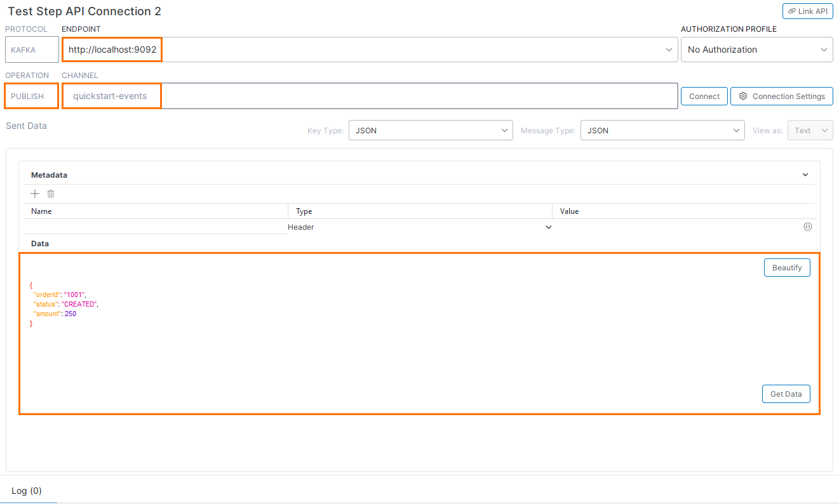Image resolution: width=839 pixels, height=504 pixels.
Task: Switch to the Log (0) tab
Action: tap(27, 491)
